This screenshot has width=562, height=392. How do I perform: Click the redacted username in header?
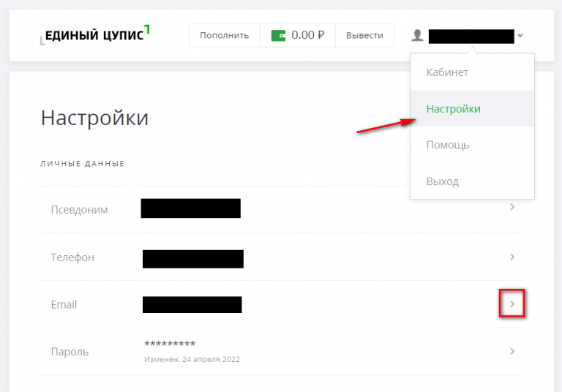point(471,36)
